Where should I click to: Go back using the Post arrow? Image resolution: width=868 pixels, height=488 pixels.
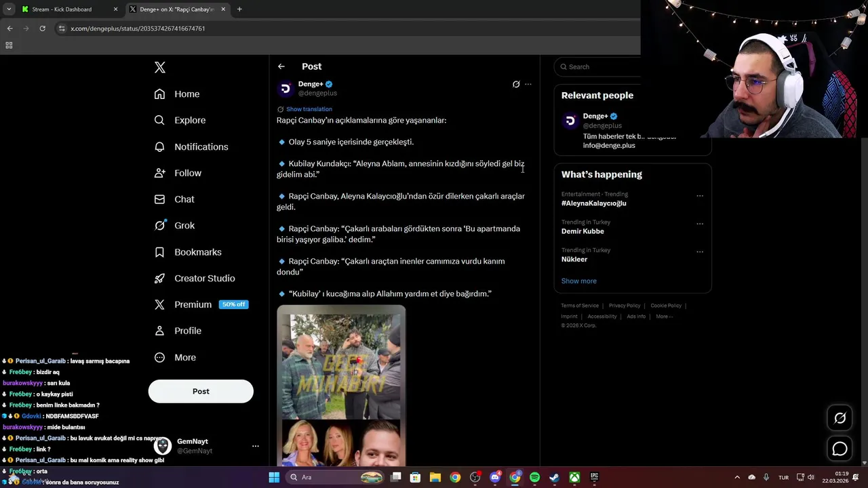point(281,66)
